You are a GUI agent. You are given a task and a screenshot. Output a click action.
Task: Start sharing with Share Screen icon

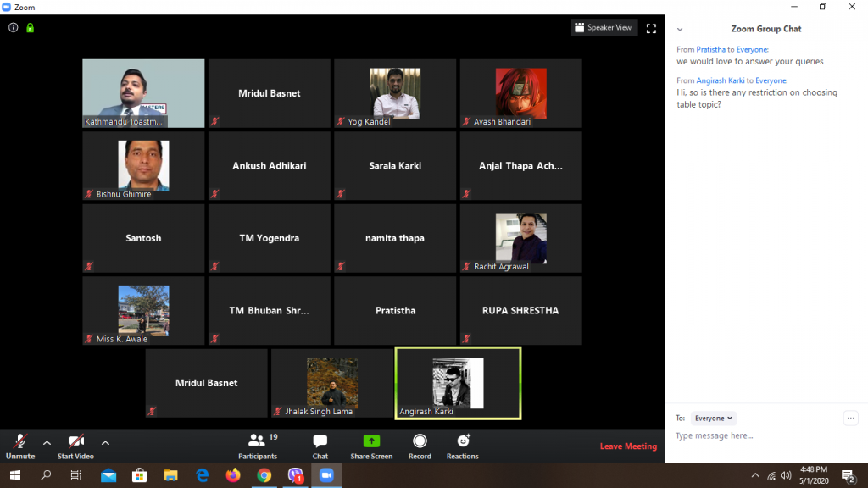[x=371, y=441]
